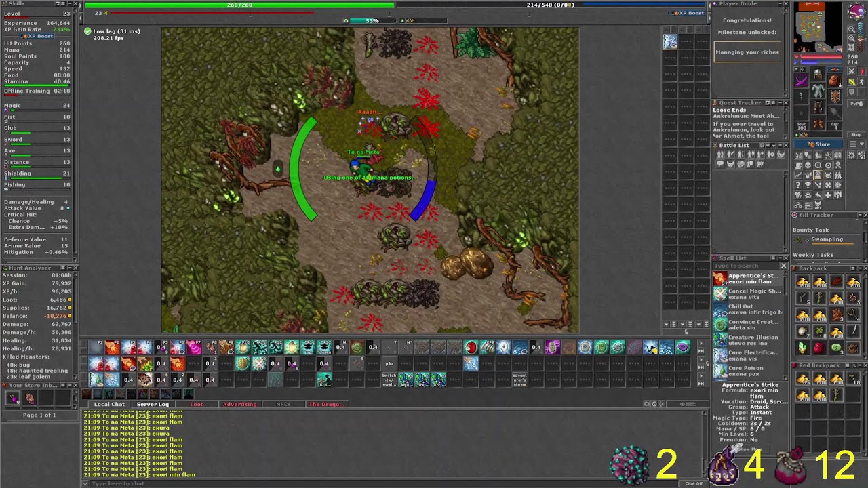Open the dropdown arrow beside the menu icon

(862, 144)
